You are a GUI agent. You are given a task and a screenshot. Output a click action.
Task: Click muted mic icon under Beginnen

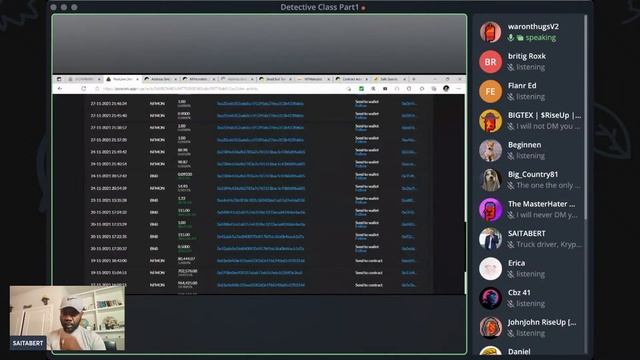point(511,156)
